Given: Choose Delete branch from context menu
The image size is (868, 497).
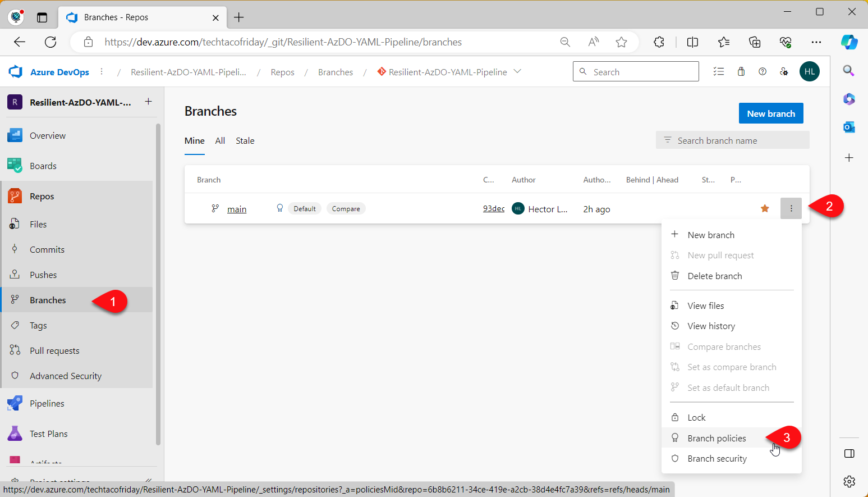Looking at the screenshot, I should [732, 276].
